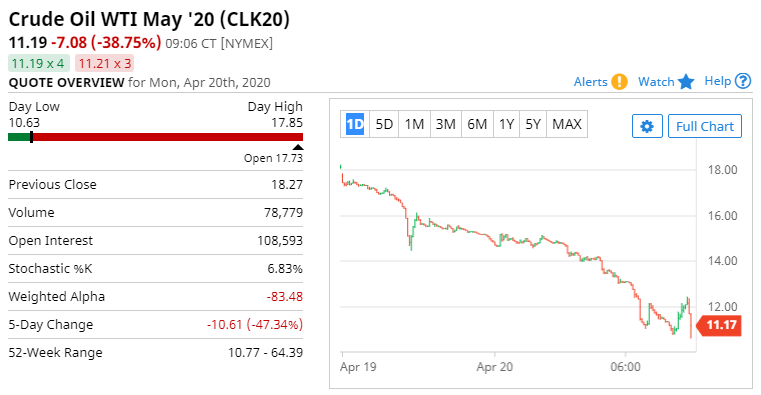
Task: Show the 5Y chart range
Action: pyautogui.click(x=533, y=124)
